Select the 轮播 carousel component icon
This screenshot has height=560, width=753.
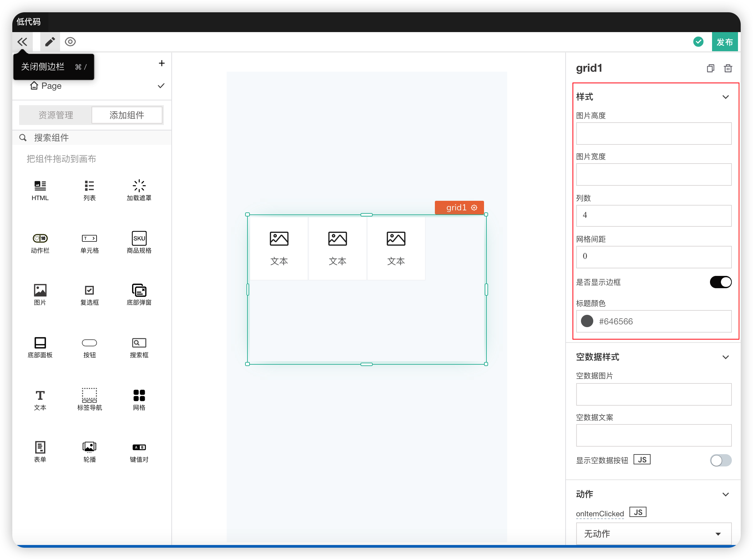tap(89, 447)
